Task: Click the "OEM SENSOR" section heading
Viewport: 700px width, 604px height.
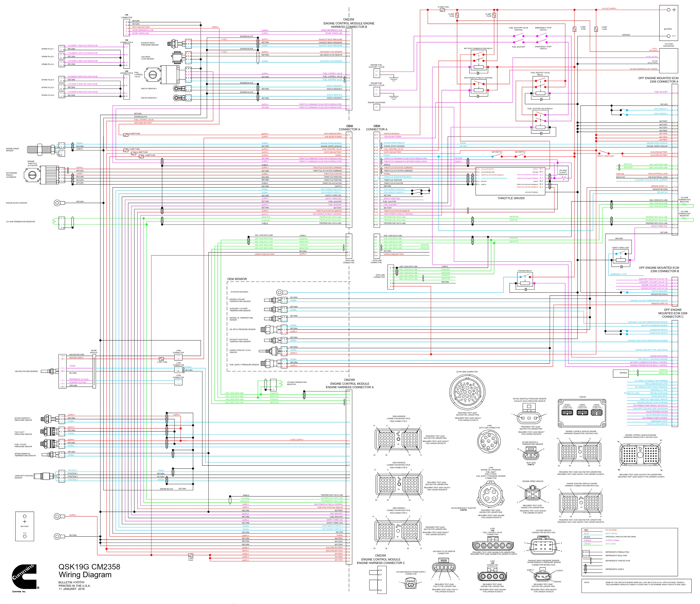Action: (237, 279)
